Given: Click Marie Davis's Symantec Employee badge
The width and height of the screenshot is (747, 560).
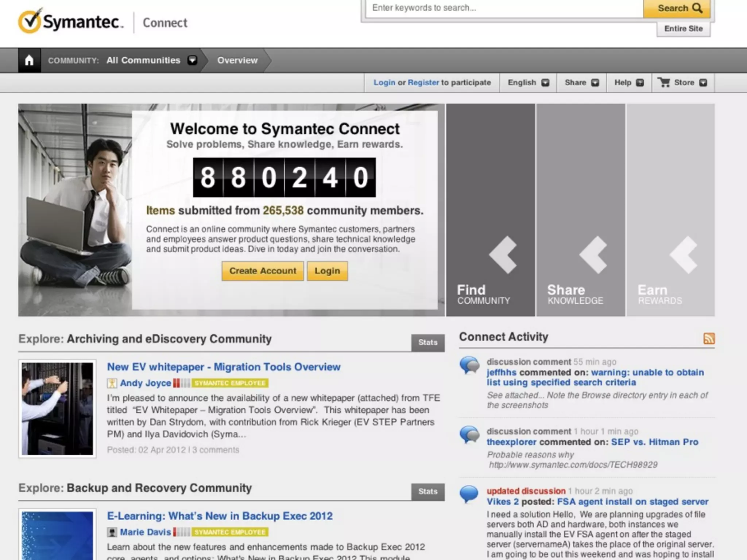Looking at the screenshot, I should point(230,532).
